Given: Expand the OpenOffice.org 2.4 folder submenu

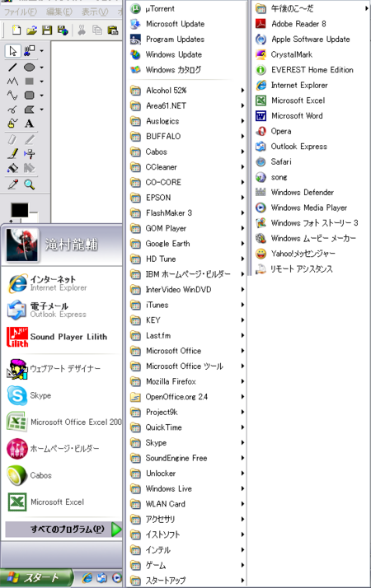Looking at the screenshot, I should coord(186,397).
